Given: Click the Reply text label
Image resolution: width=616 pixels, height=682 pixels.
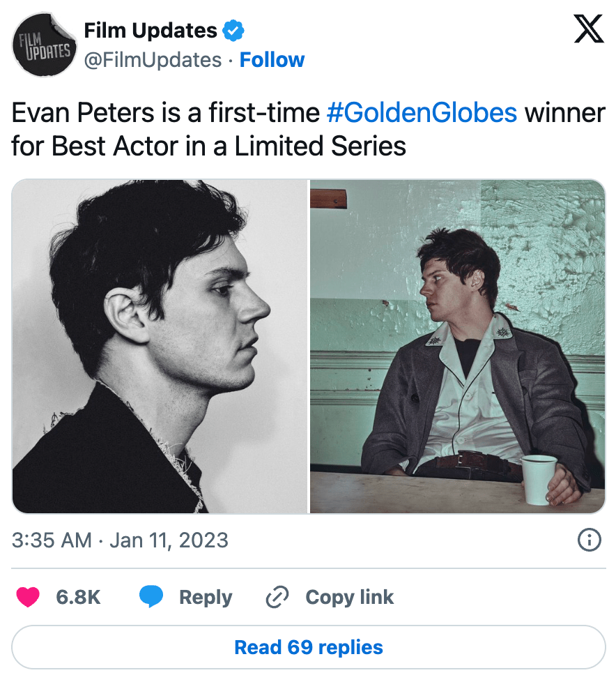Looking at the screenshot, I should pyautogui.click(x=205, y=597).
